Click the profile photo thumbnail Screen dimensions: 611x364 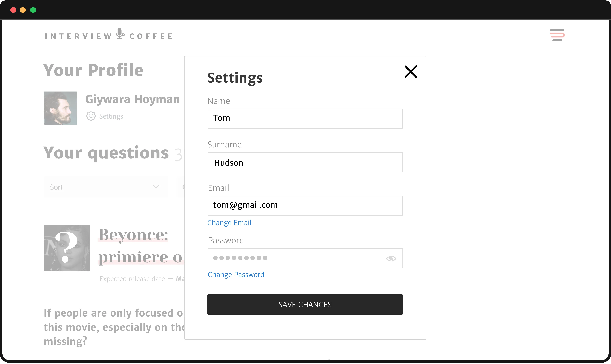pos(60,108)
